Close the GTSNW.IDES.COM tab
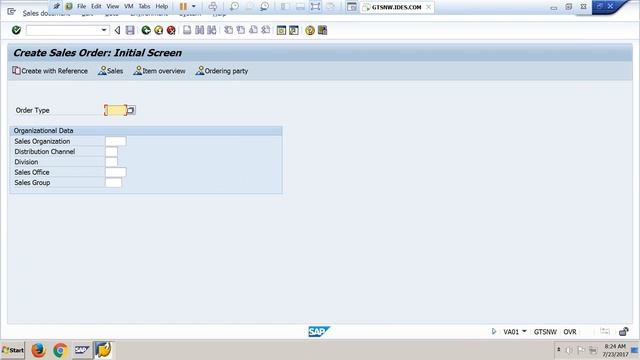Image resolution: width=640 pixels, height=360 pixels. coord(428,7)
